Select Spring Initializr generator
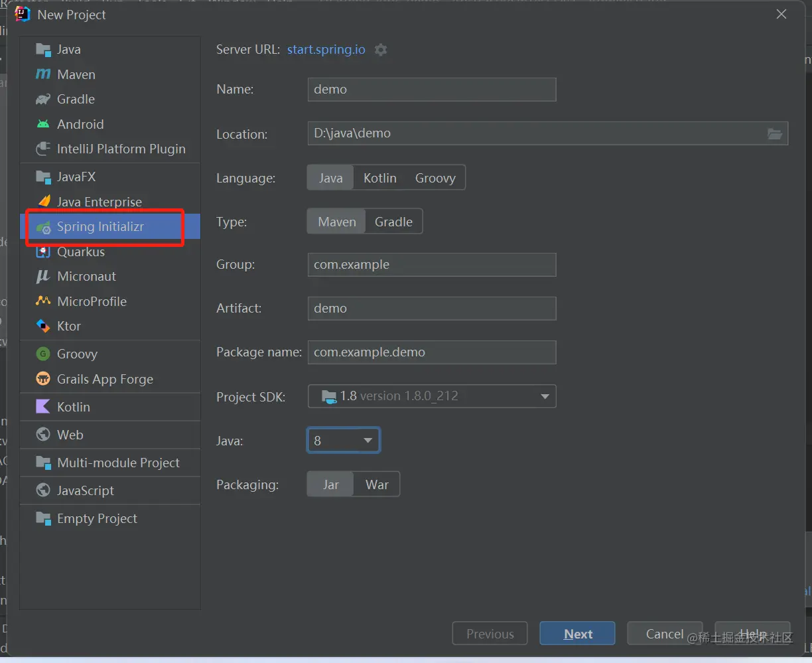Viewport: 812px width, 663px height. tap(110, 227)
